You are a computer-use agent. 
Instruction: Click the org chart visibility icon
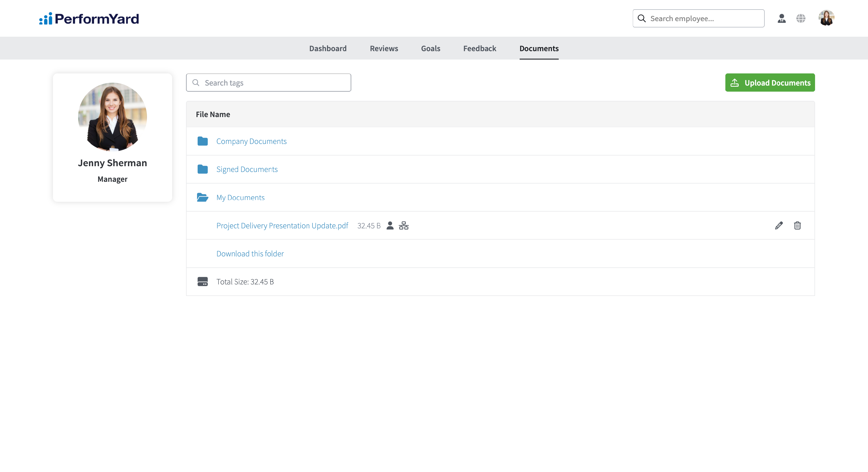pyautogui.click(x=403, y=225)
